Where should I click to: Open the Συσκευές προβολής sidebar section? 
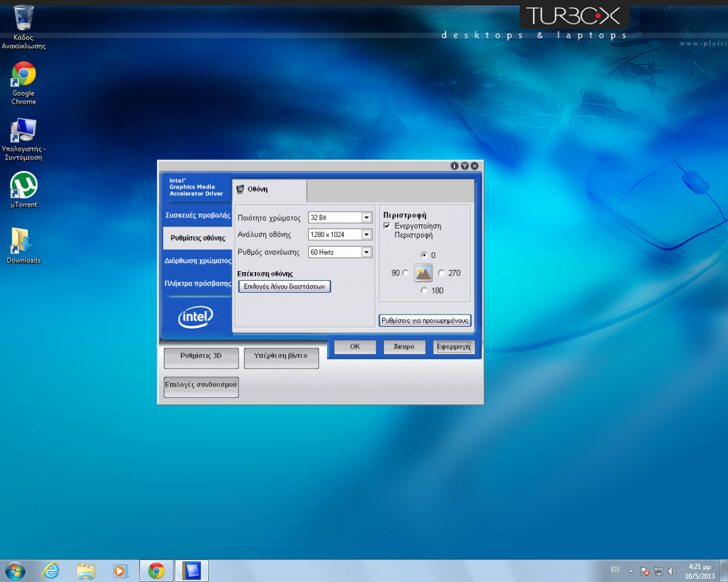(198, 215)
